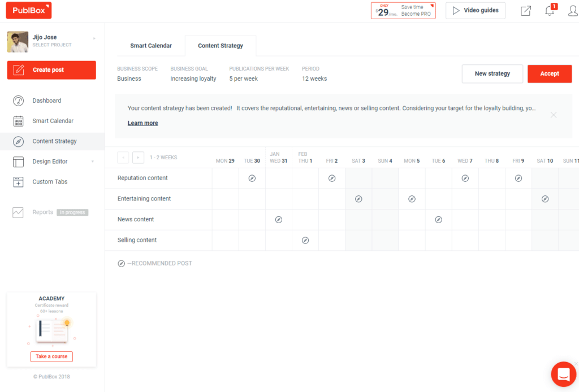The width and height of the screenshot is (579, 392).
Task: Open the share/compose icon in the top bar
Action: point(525,10)
